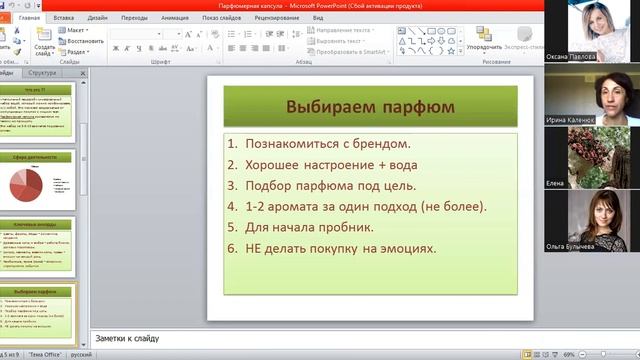Toggle align text left
The image size is (640, 360).
(231, 49)
